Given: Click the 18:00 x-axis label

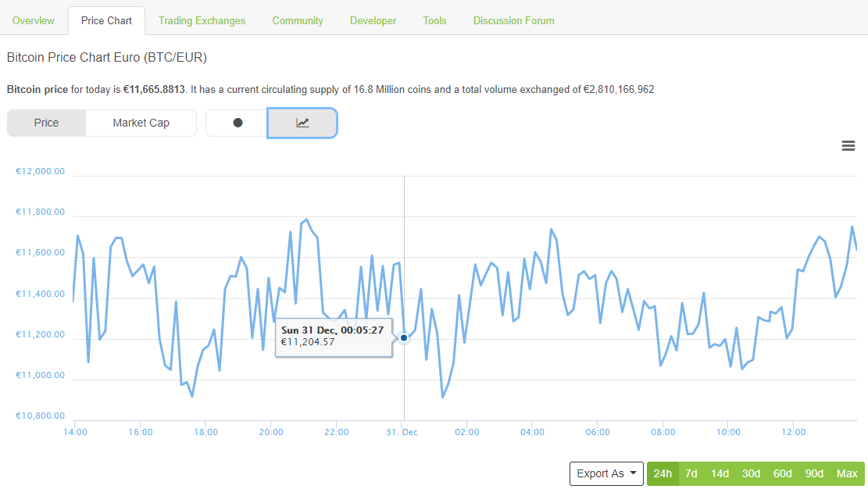Looking at the screenshot, I should click(x=206, y=432).
